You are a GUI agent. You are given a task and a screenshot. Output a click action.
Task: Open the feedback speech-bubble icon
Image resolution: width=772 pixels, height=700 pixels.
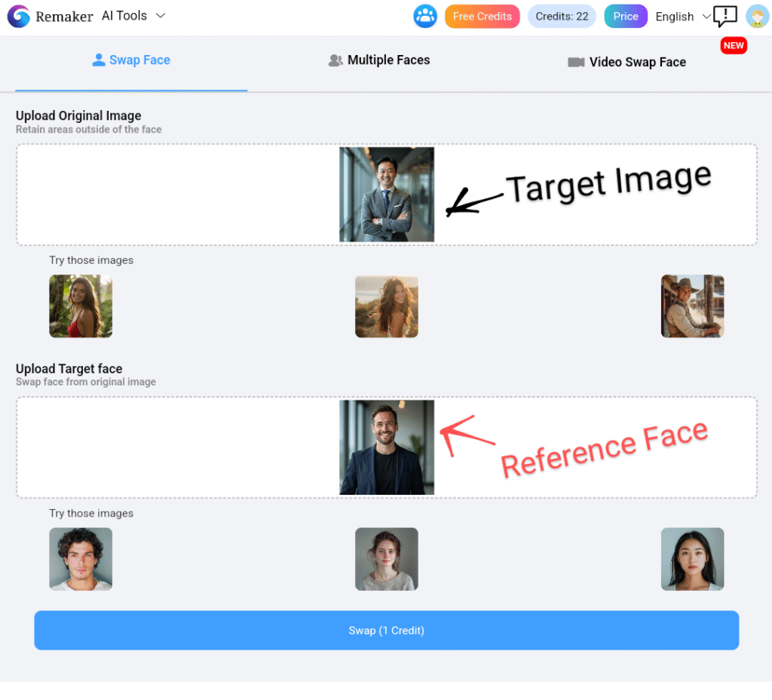tap(725, 16)
